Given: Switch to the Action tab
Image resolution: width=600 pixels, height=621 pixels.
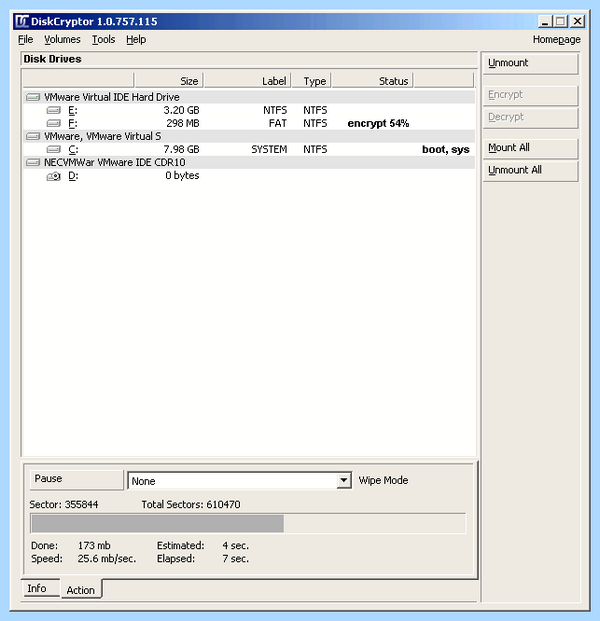Looking at the screenshot, I should (81, 590).
